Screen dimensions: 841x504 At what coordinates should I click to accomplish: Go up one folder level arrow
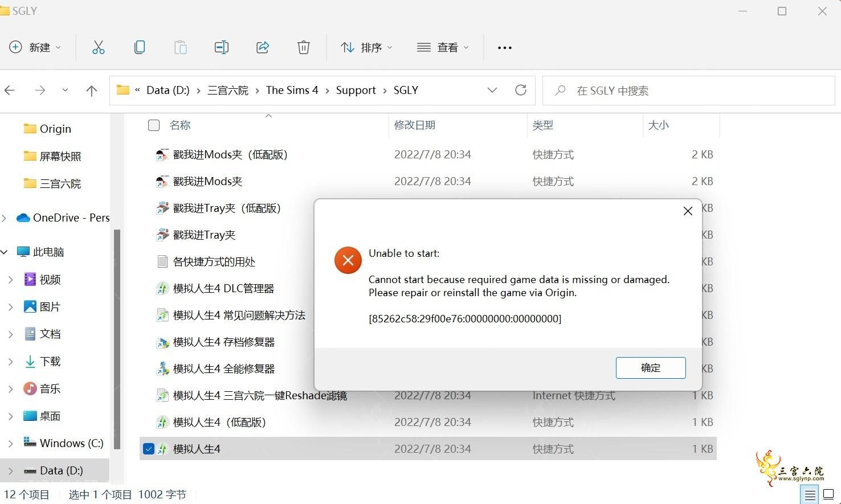[x=91, y=90]
